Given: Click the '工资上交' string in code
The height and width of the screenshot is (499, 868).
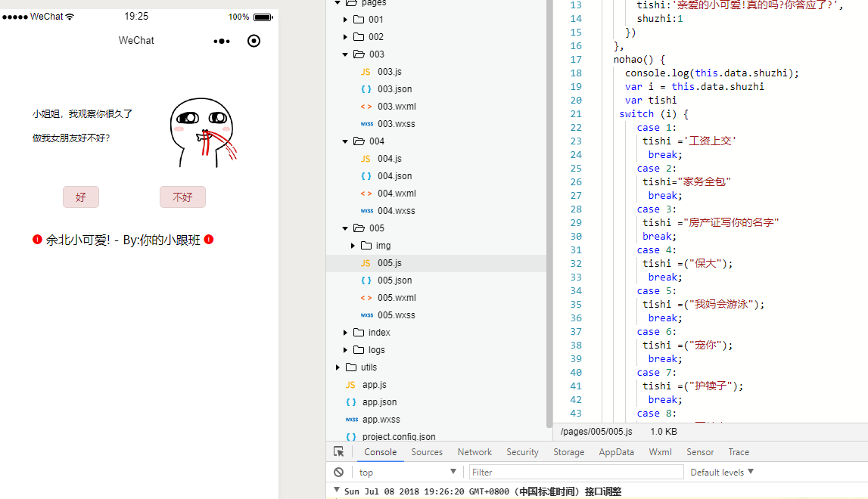Looking at the screenshot, I should pos(712,141).
